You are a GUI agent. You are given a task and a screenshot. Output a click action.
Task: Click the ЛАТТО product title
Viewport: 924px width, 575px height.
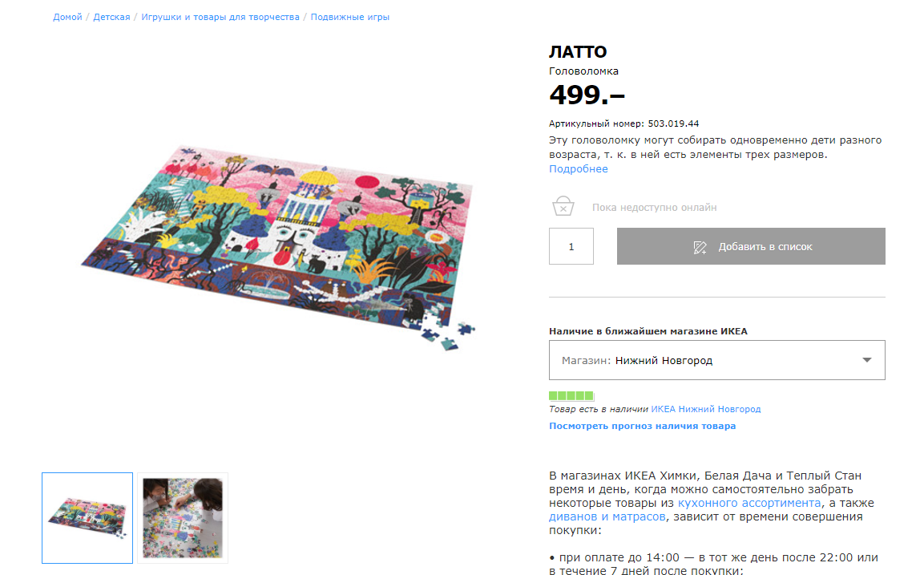(x=578, y=52)
